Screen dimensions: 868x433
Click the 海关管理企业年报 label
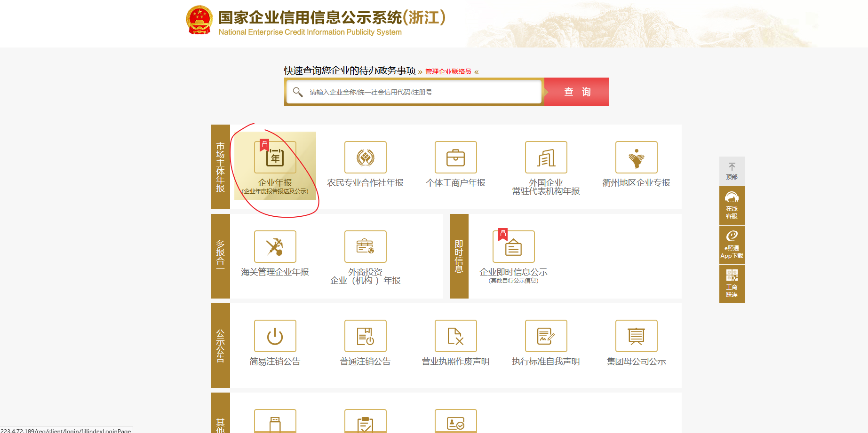[x=275, y=272]
